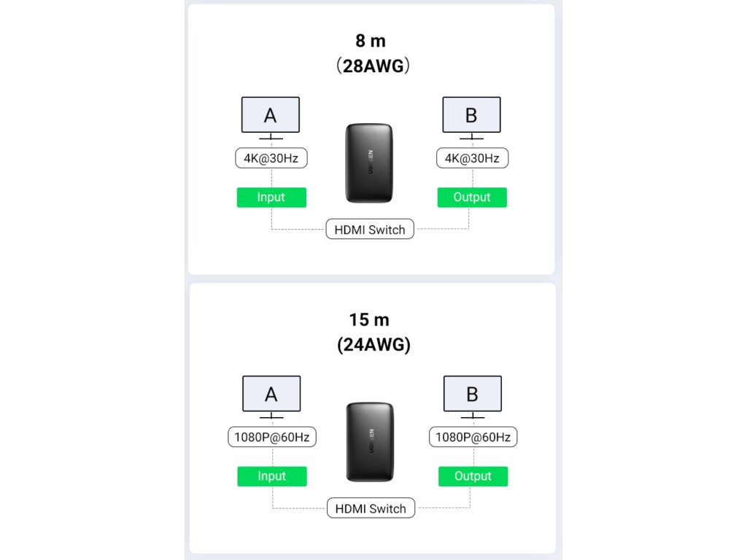Image resolution: width=747 pixels, height=560 pixels.
Task: Click the 8 m heading text
Action: (x=371, y=41)
